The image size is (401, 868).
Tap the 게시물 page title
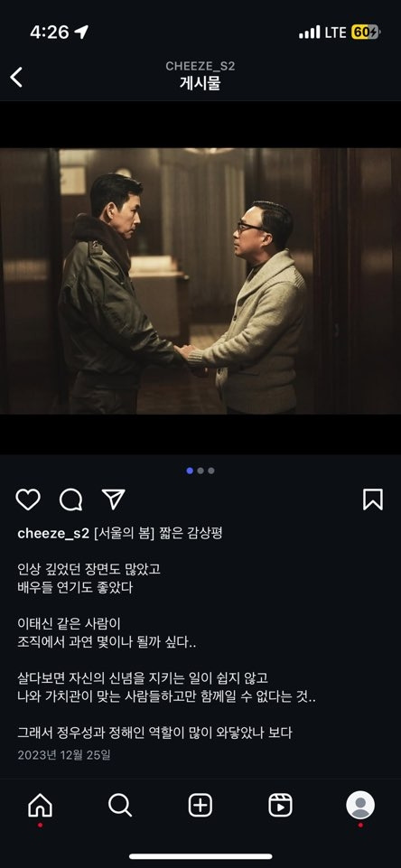point(200,83)
